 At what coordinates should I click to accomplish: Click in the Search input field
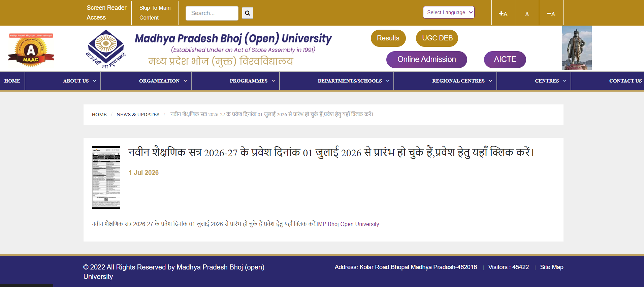212,13
